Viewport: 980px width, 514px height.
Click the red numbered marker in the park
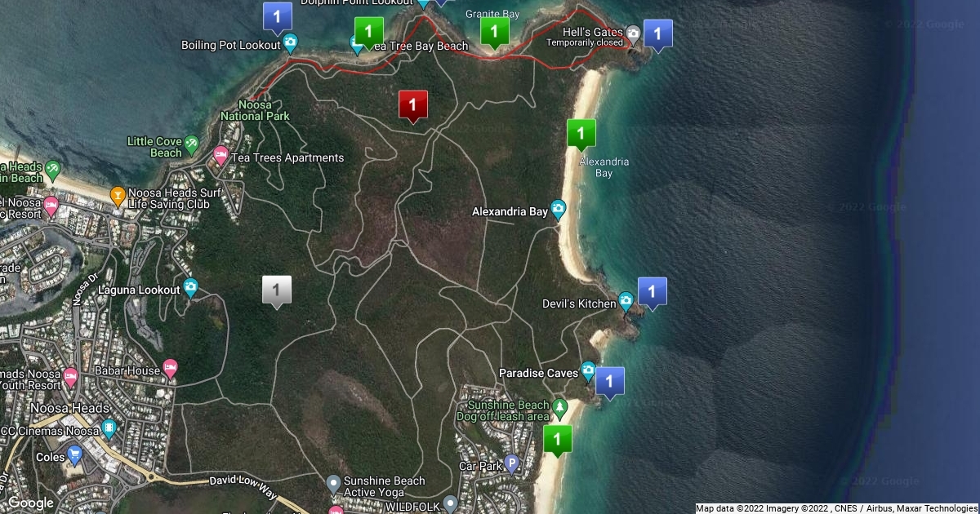point(413,105)
